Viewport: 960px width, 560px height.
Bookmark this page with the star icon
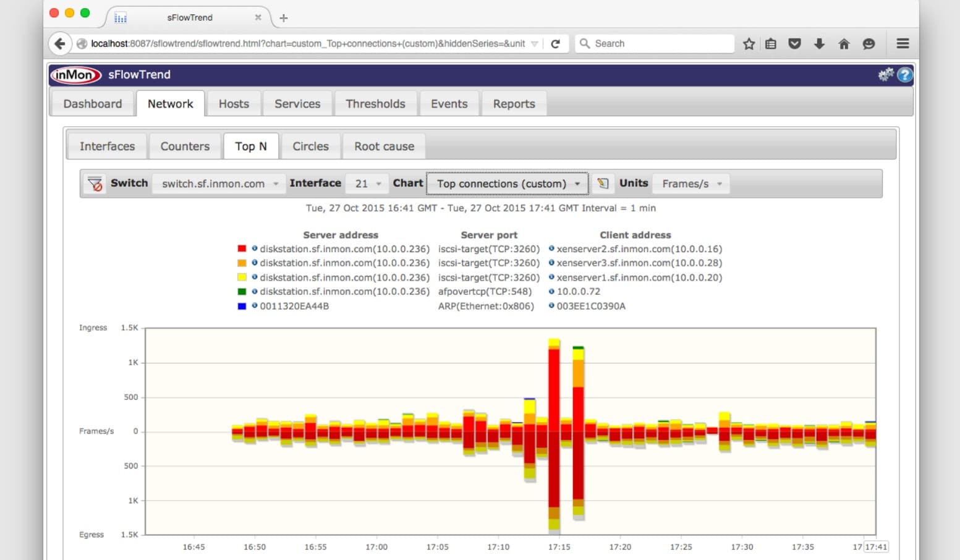(x=749, y=44)
